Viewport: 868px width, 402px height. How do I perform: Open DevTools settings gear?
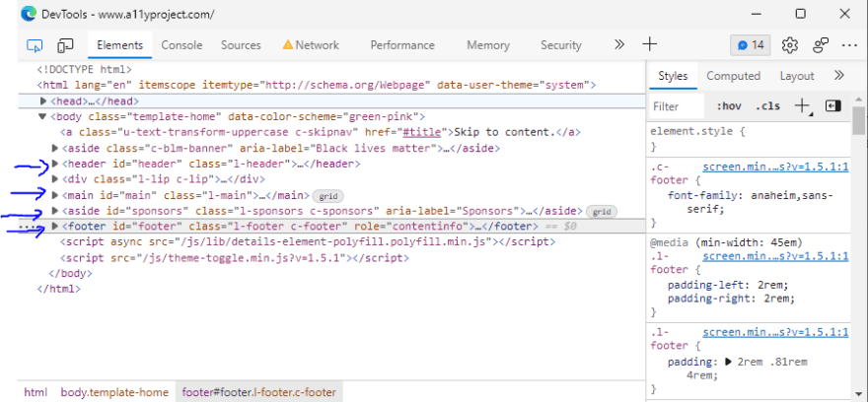click(789, 45)
